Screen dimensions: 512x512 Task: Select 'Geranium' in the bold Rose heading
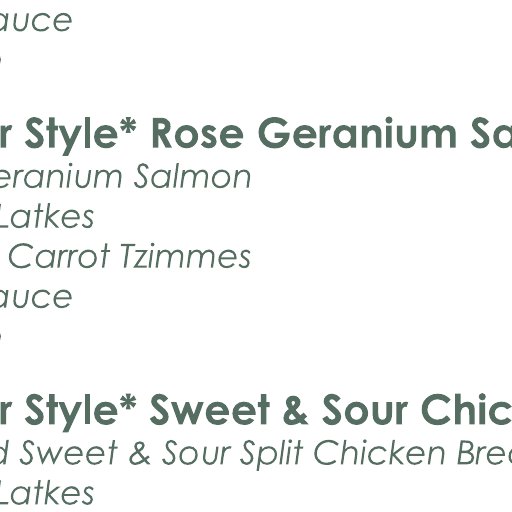click(357, 133)
